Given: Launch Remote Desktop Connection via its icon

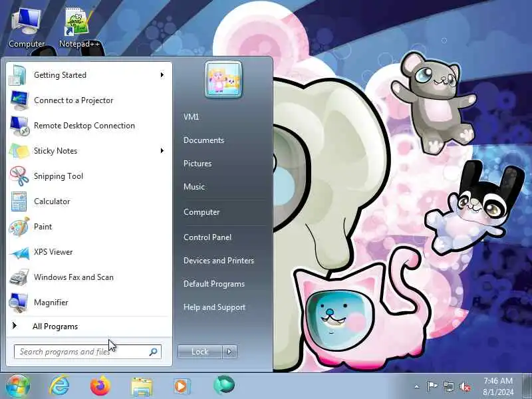Looking at the screenshot, I should [19, 126].
